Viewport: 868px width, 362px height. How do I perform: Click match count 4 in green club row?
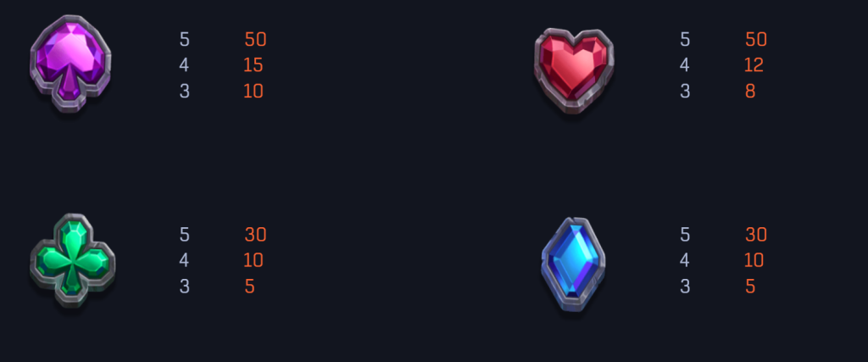click(184, 260)
